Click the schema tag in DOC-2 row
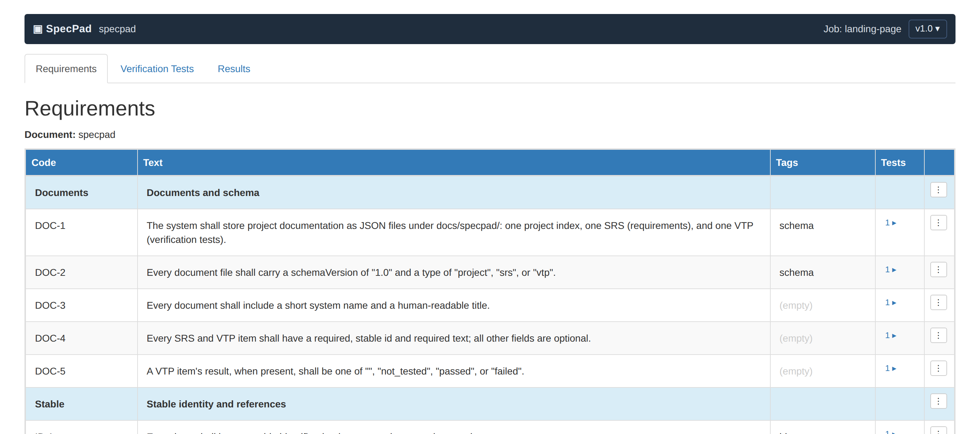980x434 pixels. coord(796,273)
